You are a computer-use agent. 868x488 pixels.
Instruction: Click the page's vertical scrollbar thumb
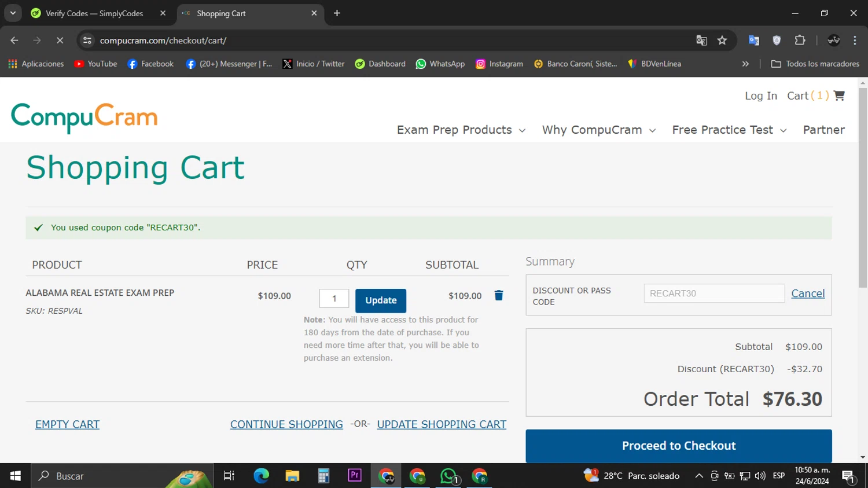(x=863, y=187)
